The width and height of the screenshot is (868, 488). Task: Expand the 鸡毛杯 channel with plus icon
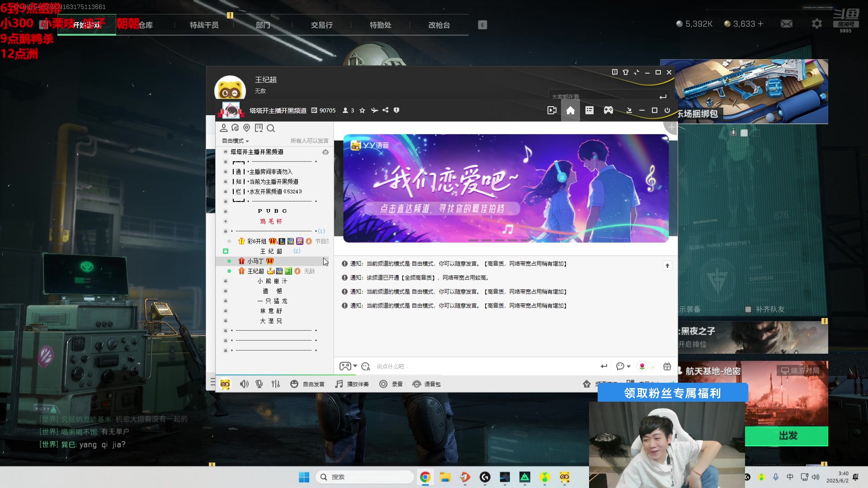(226, 221)
